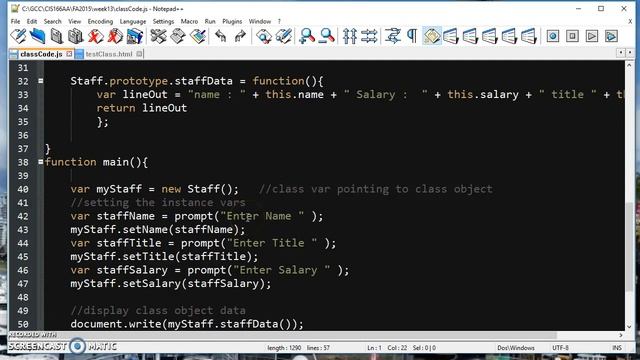
Task: Open the Edit menu
Action: click(32, 21)
